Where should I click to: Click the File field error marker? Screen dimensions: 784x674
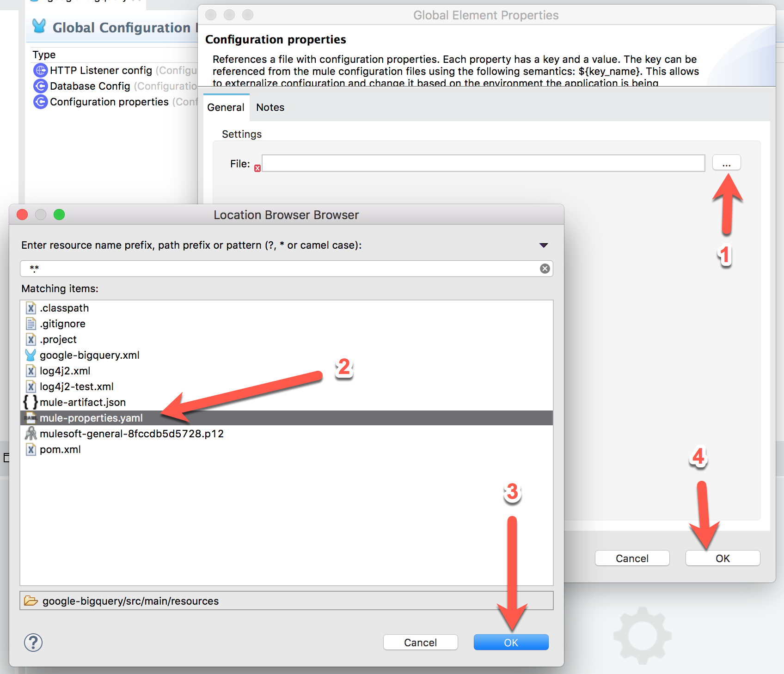[257, 168]
